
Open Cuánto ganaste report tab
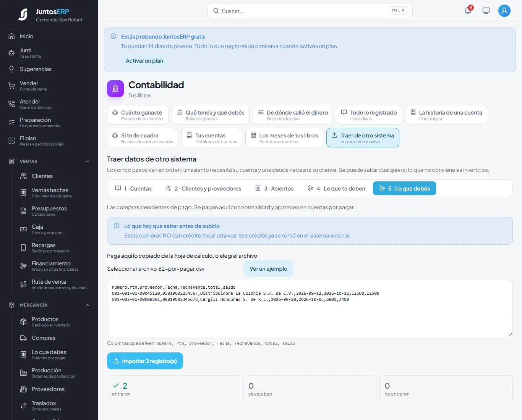click(138, 115)
